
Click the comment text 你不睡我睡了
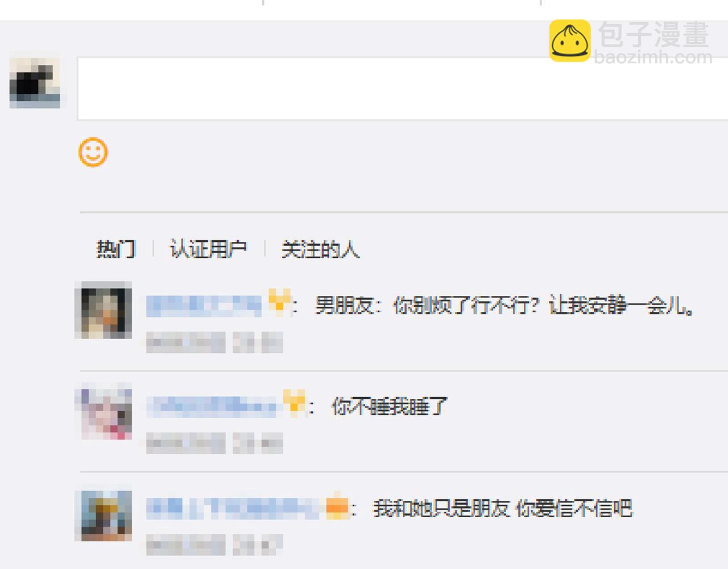(390, 406)
